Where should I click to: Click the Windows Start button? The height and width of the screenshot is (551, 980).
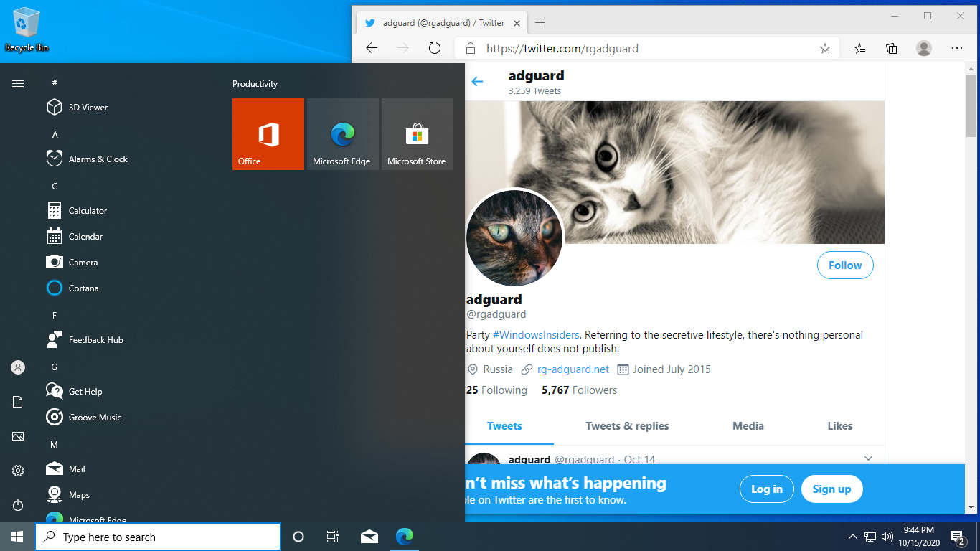pyautogui.click(x=17, y=537)
